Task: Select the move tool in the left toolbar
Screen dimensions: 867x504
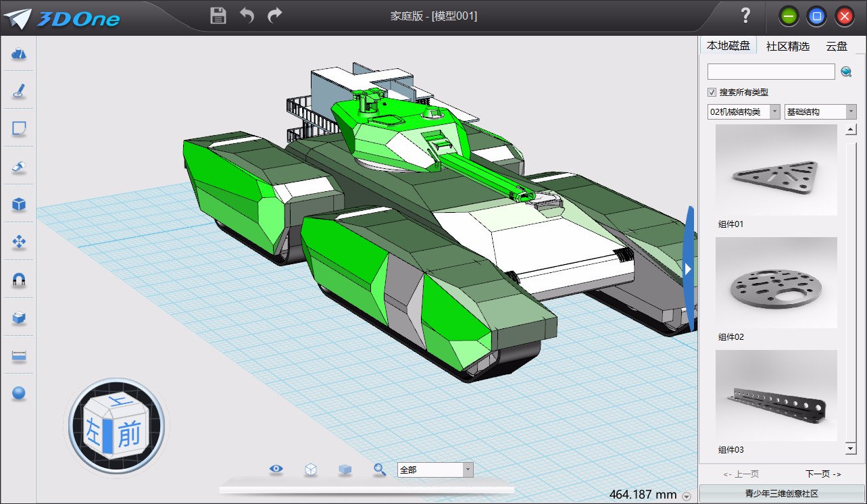Action: [x=18, y=241]
